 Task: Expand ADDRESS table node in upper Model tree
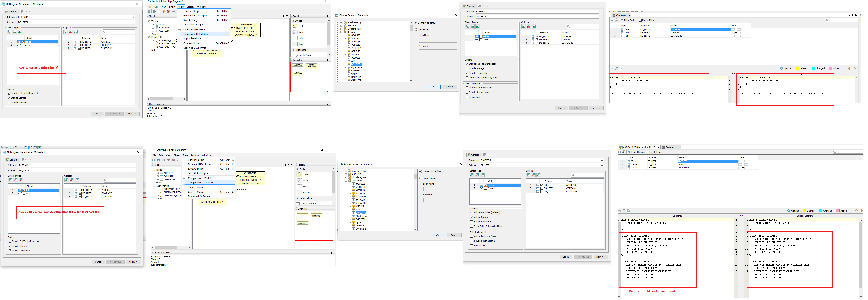pos(153,24)
